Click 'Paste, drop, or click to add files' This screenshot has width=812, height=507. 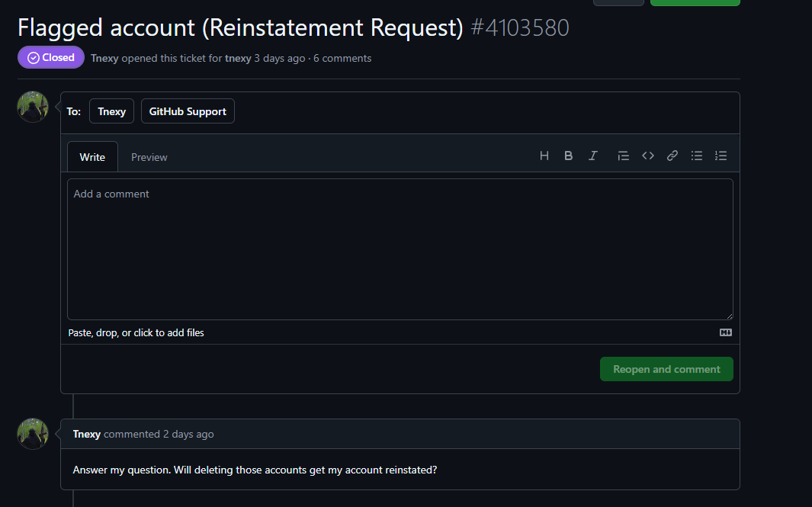136,332
